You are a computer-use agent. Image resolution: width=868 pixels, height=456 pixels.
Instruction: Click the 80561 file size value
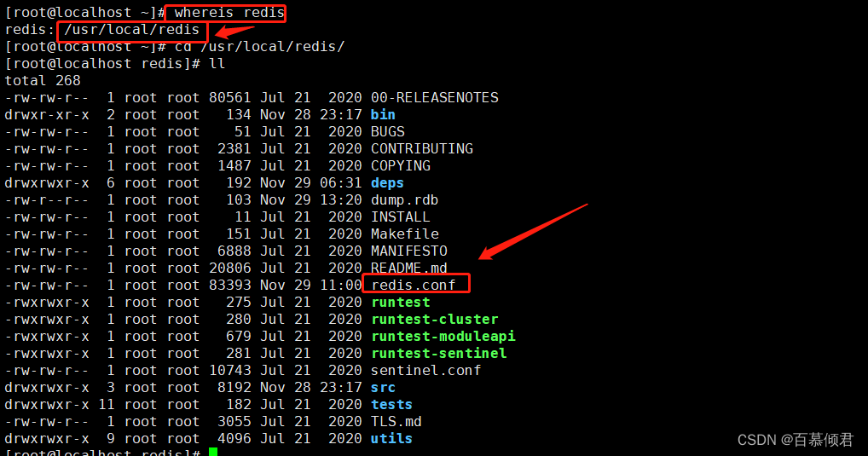(229, 98)
